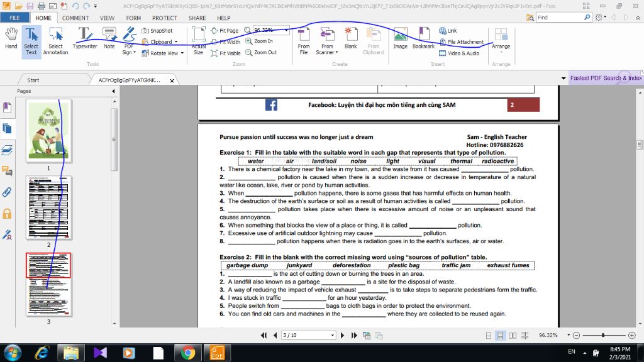The image size is (644, 362).
Task: Open the FILE menu
Action: 14,18
